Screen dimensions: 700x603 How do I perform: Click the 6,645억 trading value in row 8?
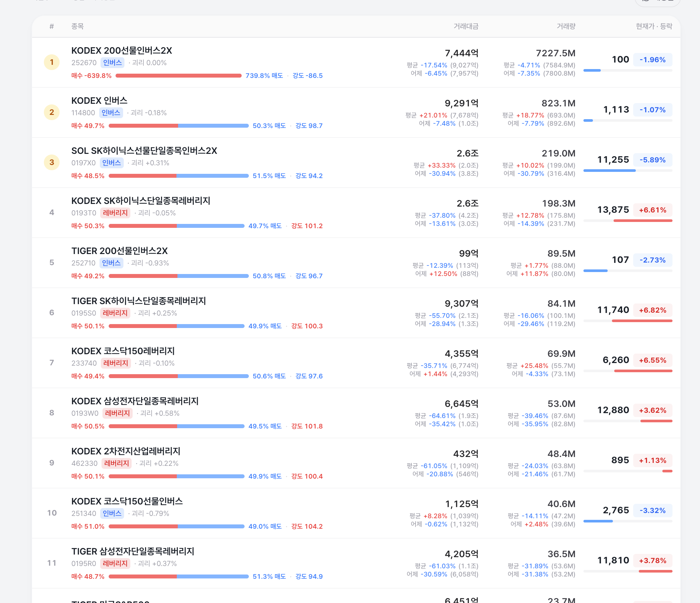pos(462,404)
